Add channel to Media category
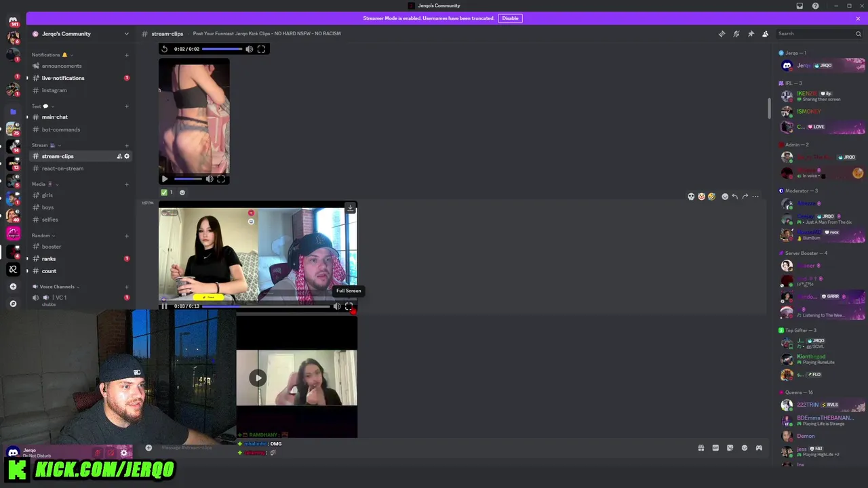 (x=127, y=184)
